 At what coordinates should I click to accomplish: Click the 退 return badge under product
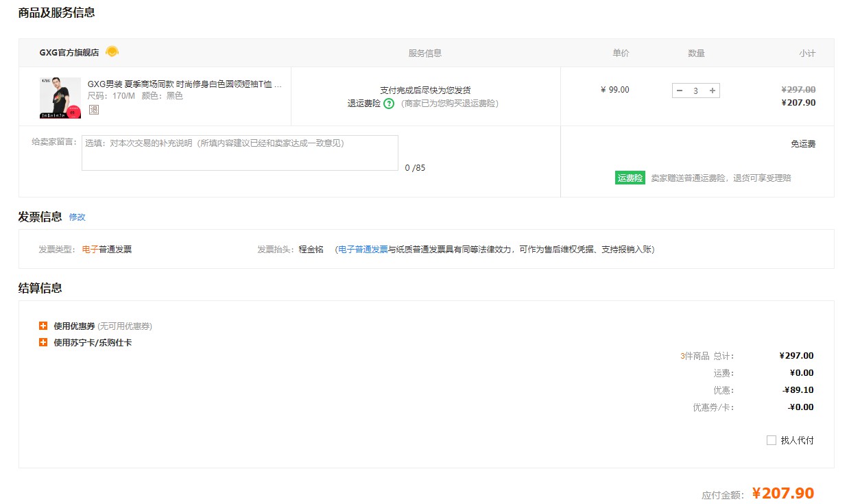click(x=94, y=110)
